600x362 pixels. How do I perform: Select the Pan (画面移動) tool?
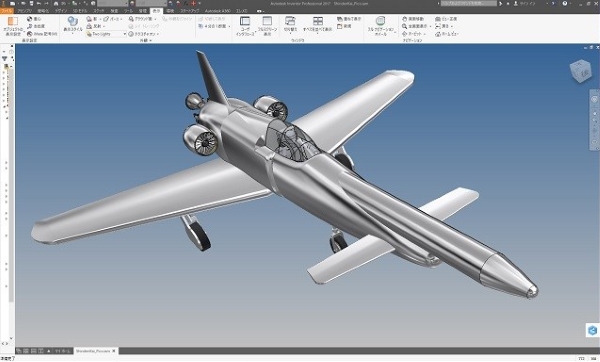(413, 19)
